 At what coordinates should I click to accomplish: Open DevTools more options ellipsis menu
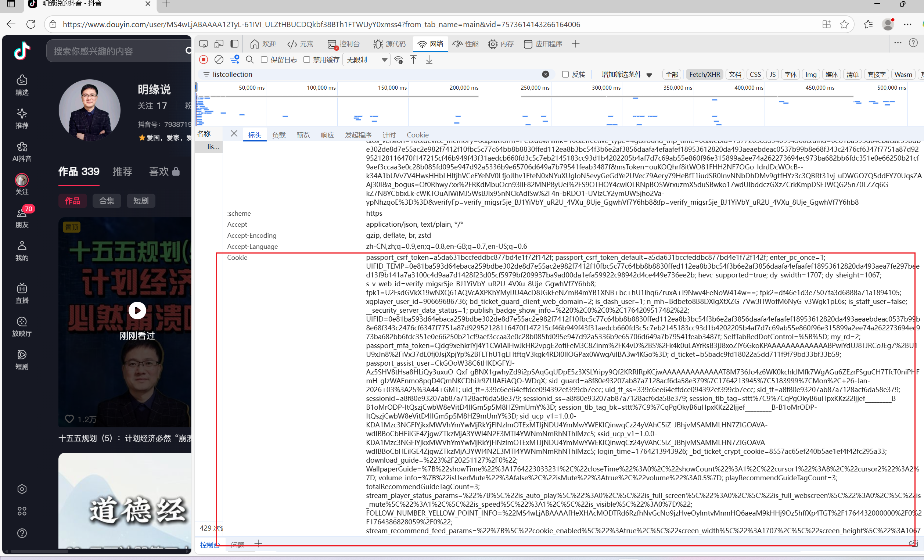898,43
